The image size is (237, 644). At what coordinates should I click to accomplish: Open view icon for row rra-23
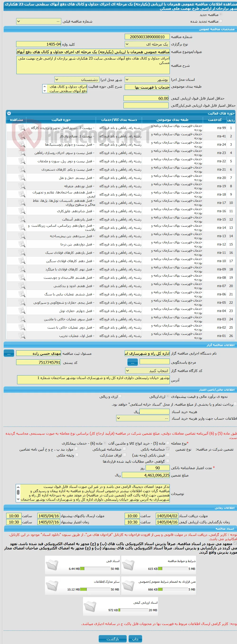[22, 153]
